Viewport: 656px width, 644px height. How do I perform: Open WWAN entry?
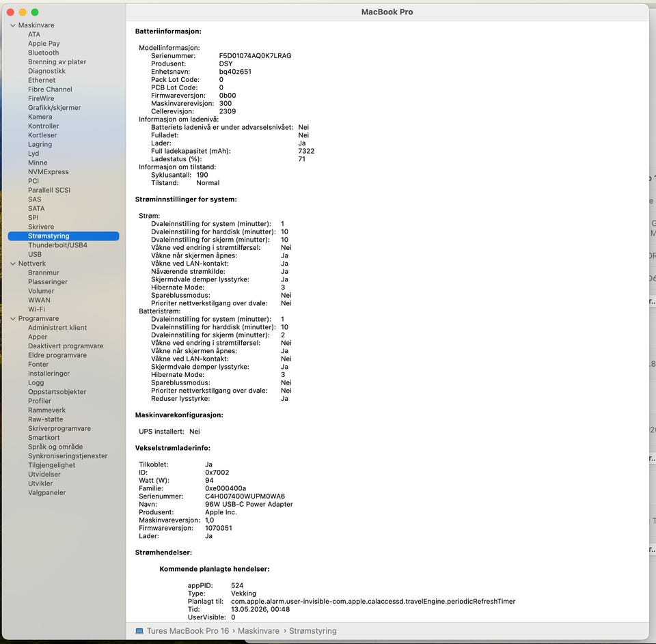(x=40, y=300)
